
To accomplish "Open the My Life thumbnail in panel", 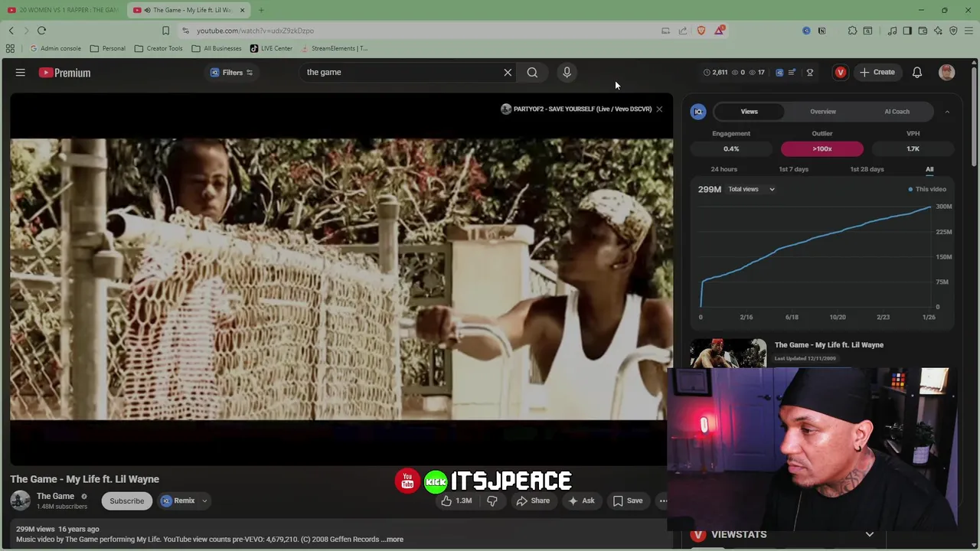I will click(728, 354).
